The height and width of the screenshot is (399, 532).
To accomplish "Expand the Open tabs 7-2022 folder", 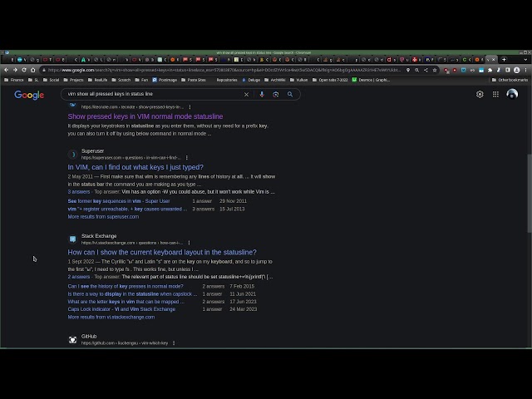I will [x=330, y=80].
